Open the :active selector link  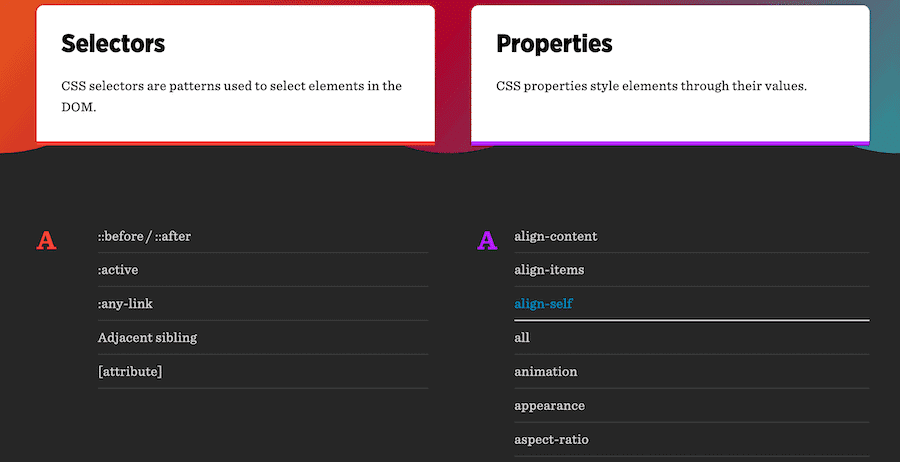tap(118, 270)
